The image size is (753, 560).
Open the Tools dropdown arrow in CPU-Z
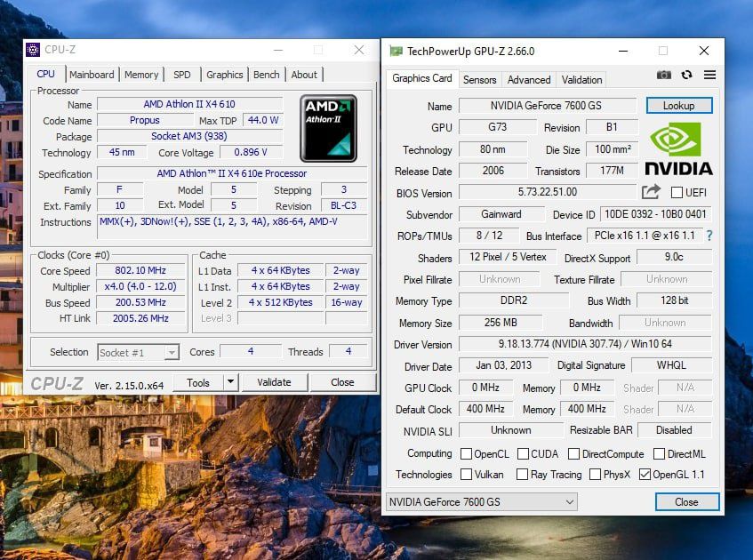coord(231,382)
